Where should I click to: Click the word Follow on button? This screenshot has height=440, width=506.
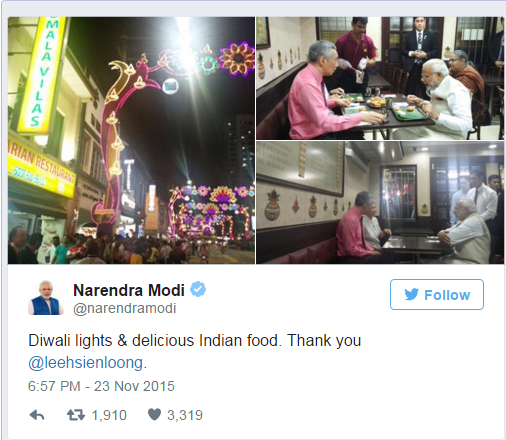pyautogui.click(x=447, y=295)
